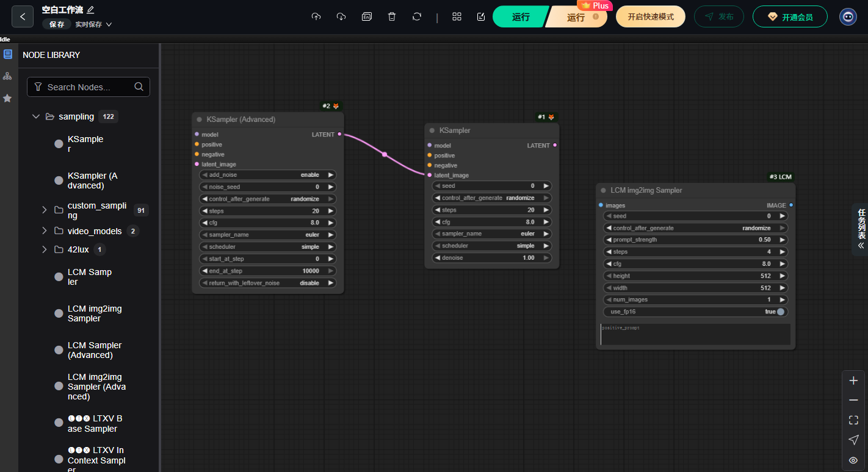Open the four-square grid icon in the toolbar
The image size is (868, 472).
click(x=457, y=16)
